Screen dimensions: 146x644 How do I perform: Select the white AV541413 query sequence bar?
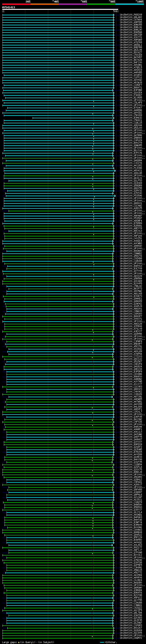click(60, 9)
